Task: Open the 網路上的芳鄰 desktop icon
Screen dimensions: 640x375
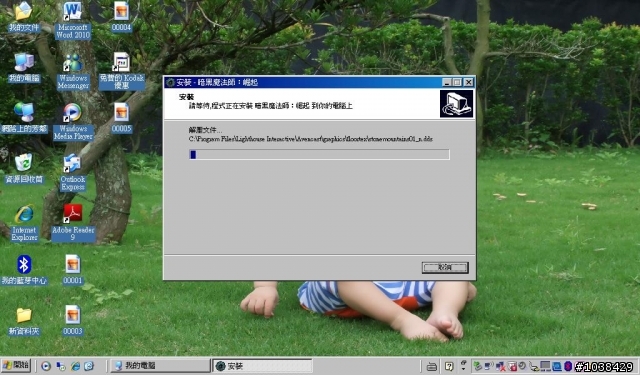Action: 24,118
